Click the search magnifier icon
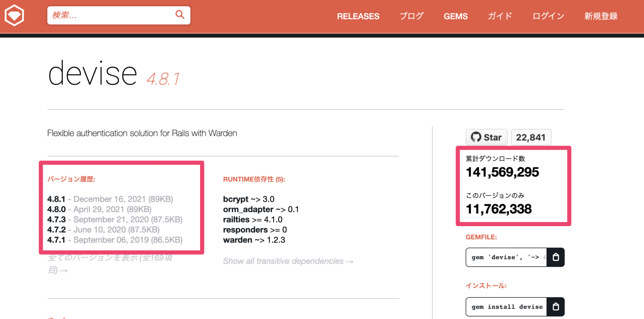This screenshot has height=319, width=644. [180, 14]
